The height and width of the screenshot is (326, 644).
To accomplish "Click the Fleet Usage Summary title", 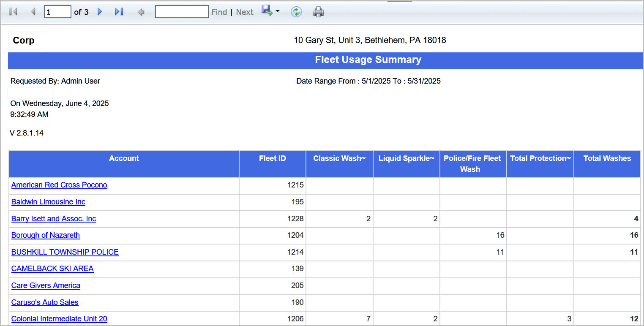I will point(368,60).
